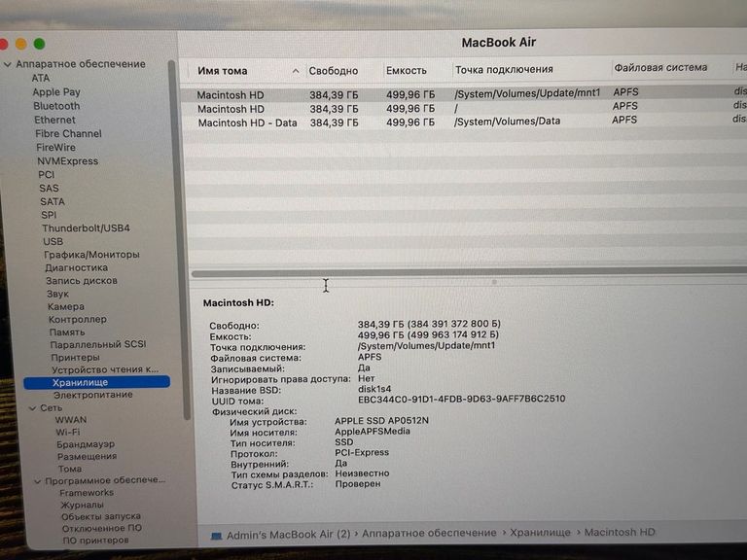This screenshot has height=560, width=747.
Task: Open Брандмауэр item
Action: tap(86, 444)
